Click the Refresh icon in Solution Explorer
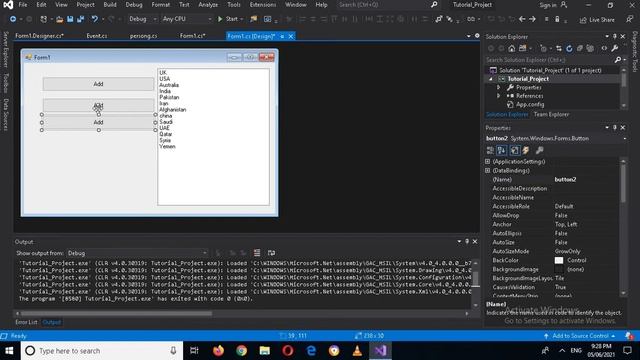This screenshot has height=360, width=640. click(x=569, y=49)
